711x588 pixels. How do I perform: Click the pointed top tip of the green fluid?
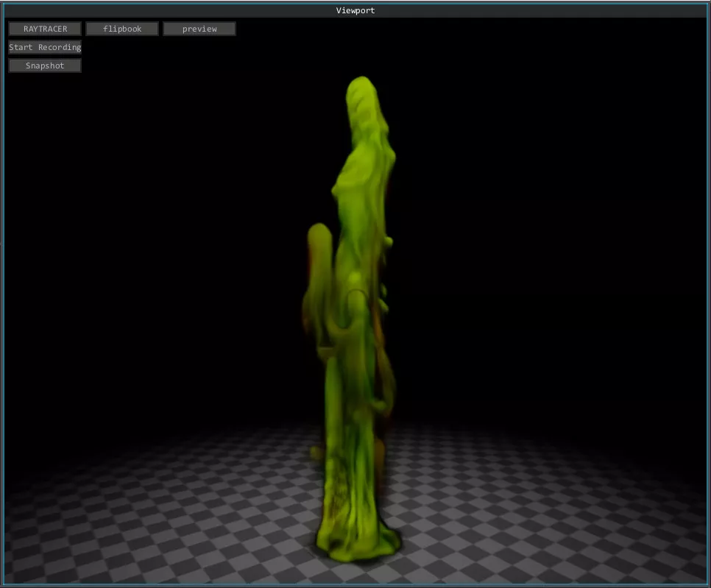tap(361, 82)
